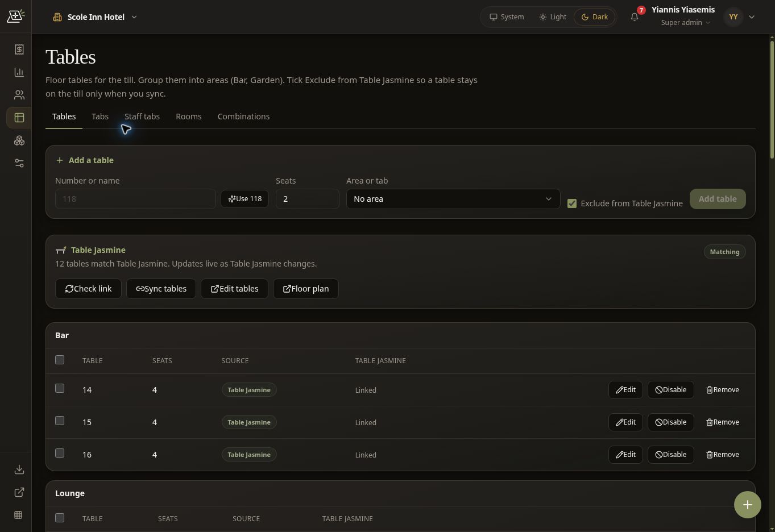The height and width of the screenshot is (532, 775).
Task: Click the YY user avatar
Action: click(x=733, y=17)
